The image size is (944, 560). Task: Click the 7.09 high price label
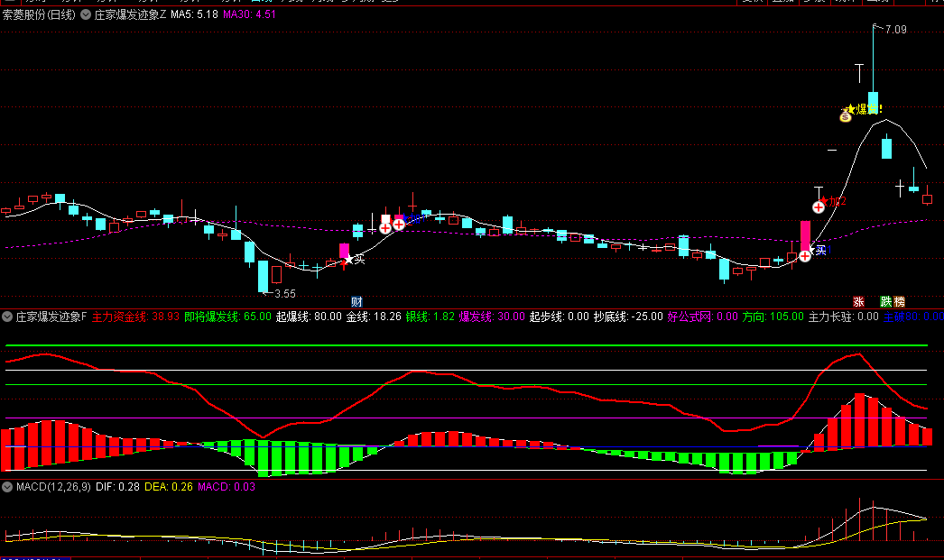click(895, 30)
